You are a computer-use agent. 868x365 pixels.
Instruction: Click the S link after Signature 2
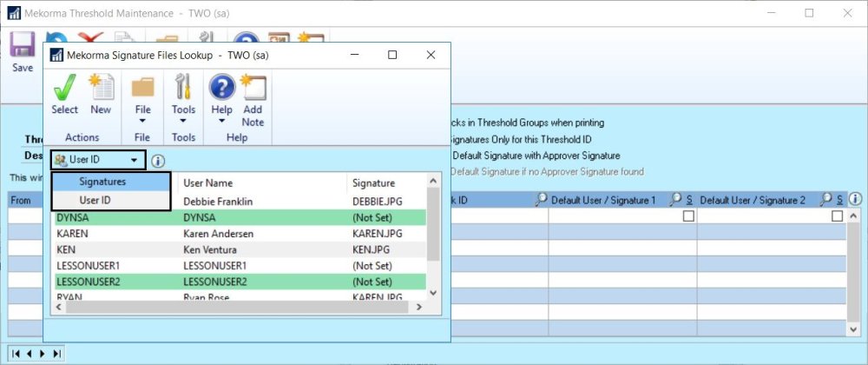pos(839,200)
